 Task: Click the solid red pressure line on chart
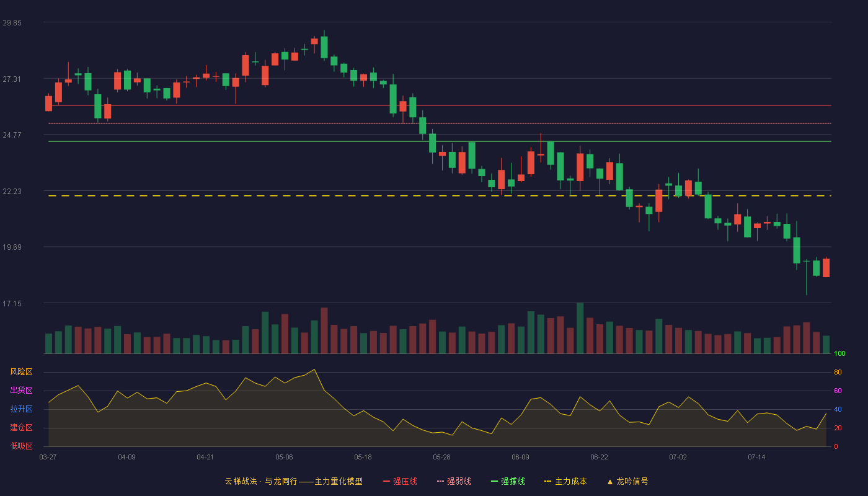pos(440,105)
